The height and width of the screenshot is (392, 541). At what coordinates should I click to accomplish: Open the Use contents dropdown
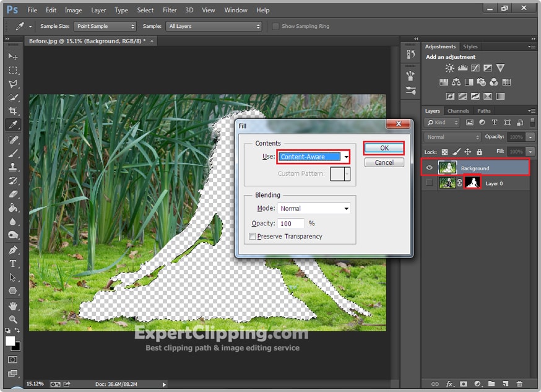click(313, 157)
